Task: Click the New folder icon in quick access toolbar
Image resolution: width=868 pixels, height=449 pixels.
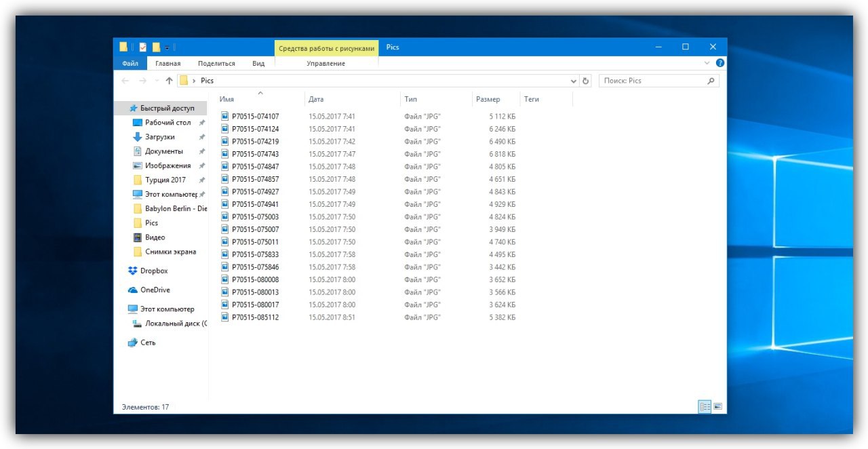Action: tap(156, 47)
